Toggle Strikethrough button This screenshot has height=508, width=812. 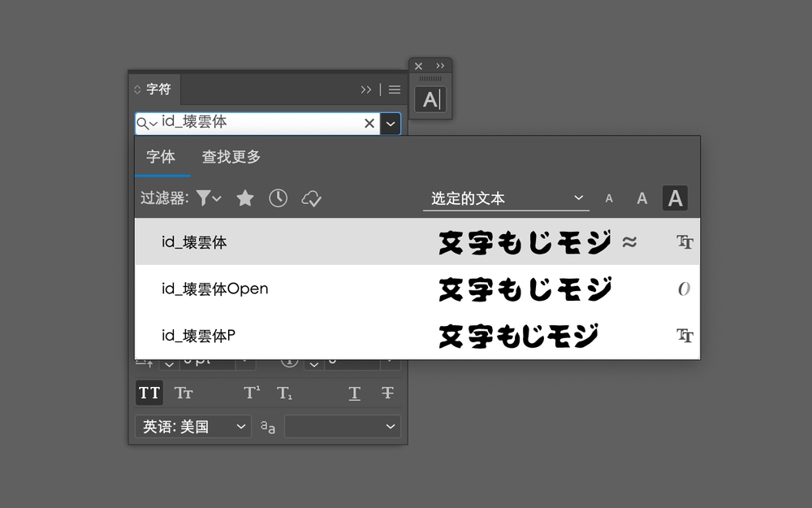[387, 393]
